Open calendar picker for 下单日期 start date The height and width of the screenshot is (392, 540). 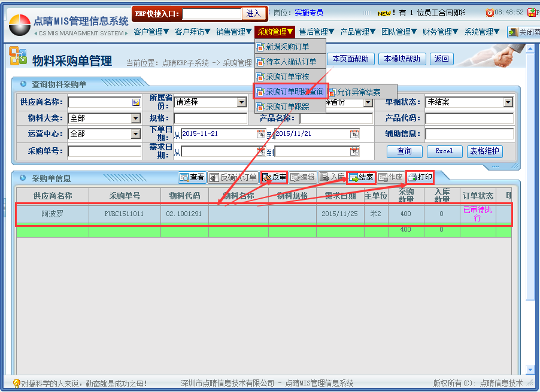pyautogui.click(x=260, y=134)
